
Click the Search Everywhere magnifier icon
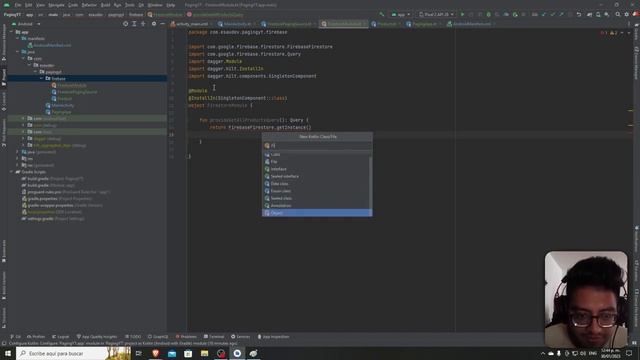point(618,14)
